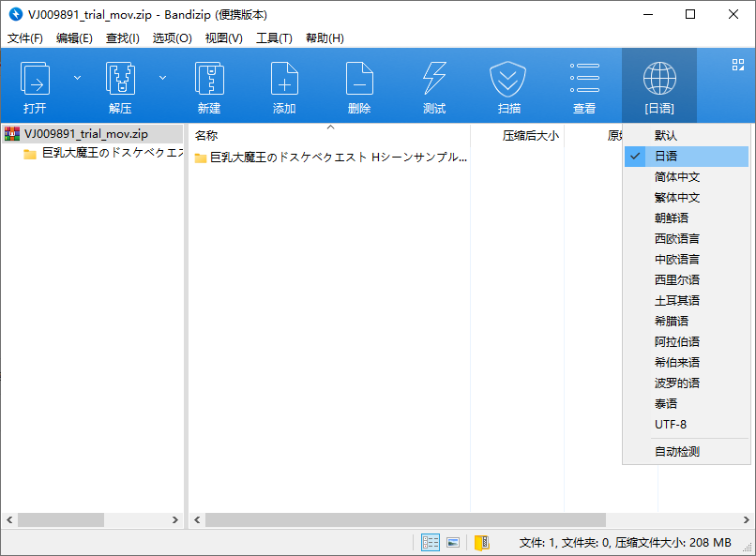Click the 解压 (Extract) toolbar icon
The height and width of the screenshot is (556, 756).
point(120,84)
